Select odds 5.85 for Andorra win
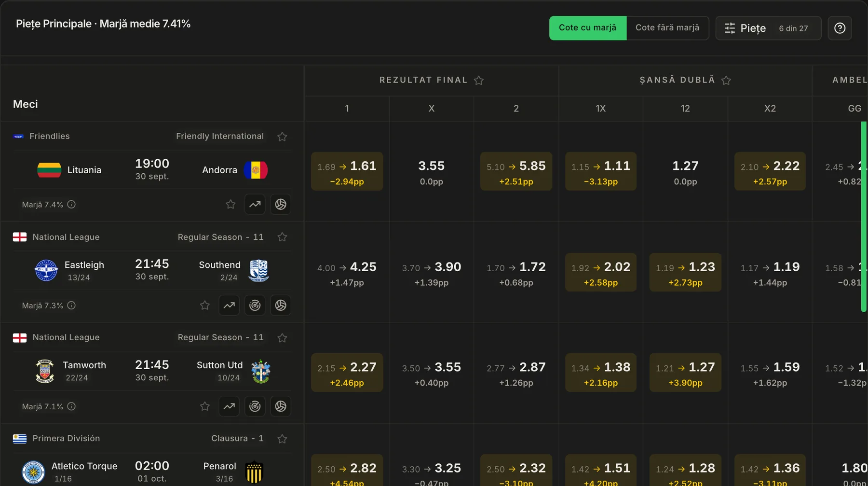 tap(516, 171)
